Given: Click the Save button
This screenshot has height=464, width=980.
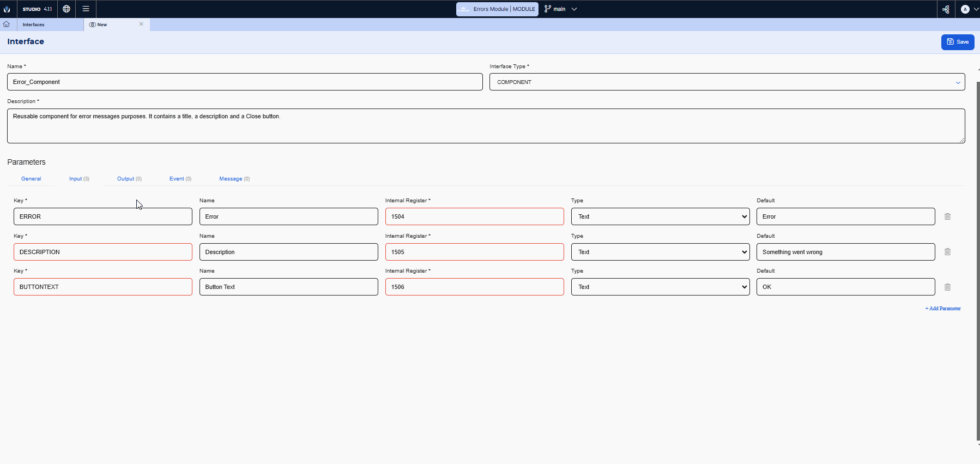Looking at the screenshot, I should pyautogui.click(x=957, y=42).
